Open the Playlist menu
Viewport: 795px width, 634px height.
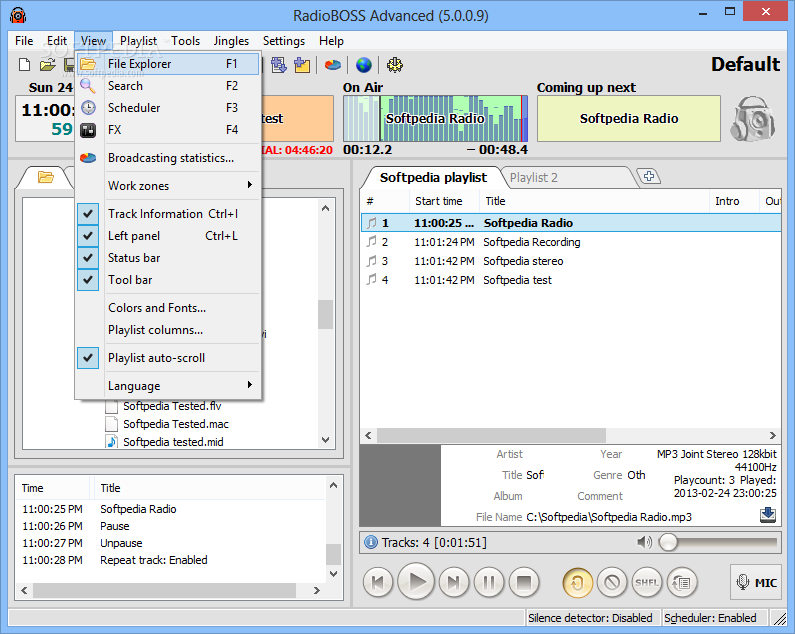click(x=138, y=41)
